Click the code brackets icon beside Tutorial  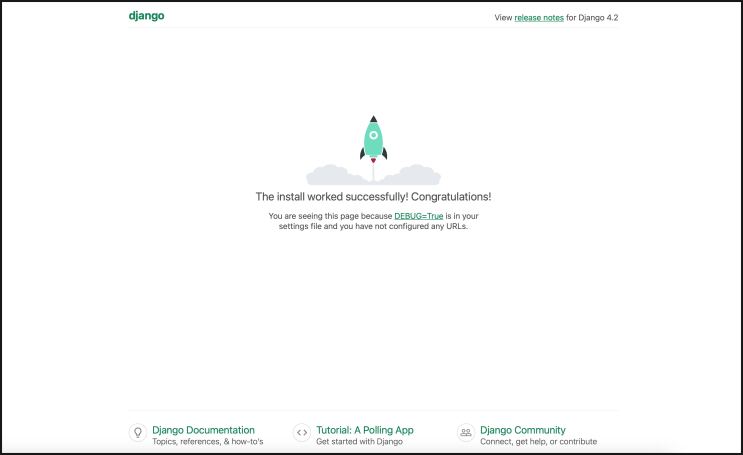click(x=302, y=432)
